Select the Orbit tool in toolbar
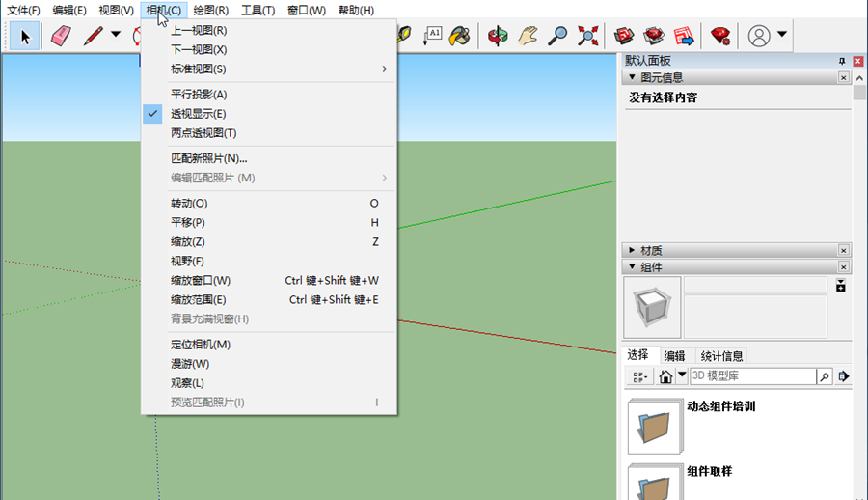This screenshot has width=868, height=500. tap(498, 36)
